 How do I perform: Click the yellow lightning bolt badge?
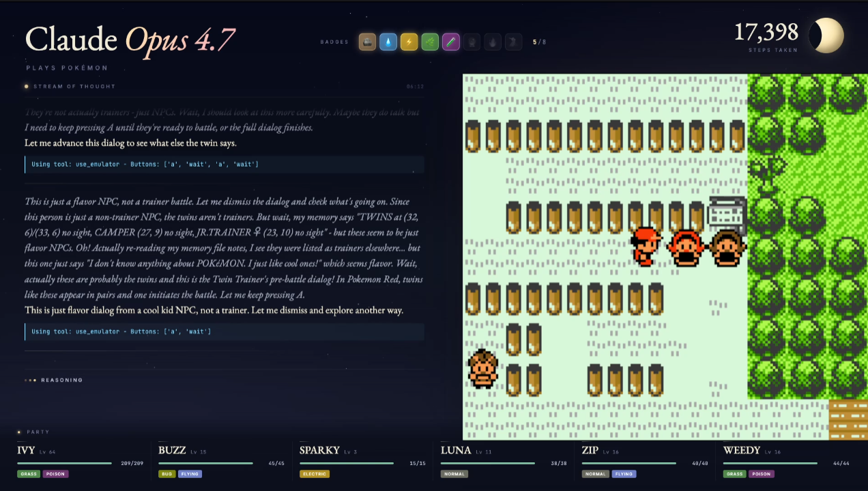click(x=409, y=42)
